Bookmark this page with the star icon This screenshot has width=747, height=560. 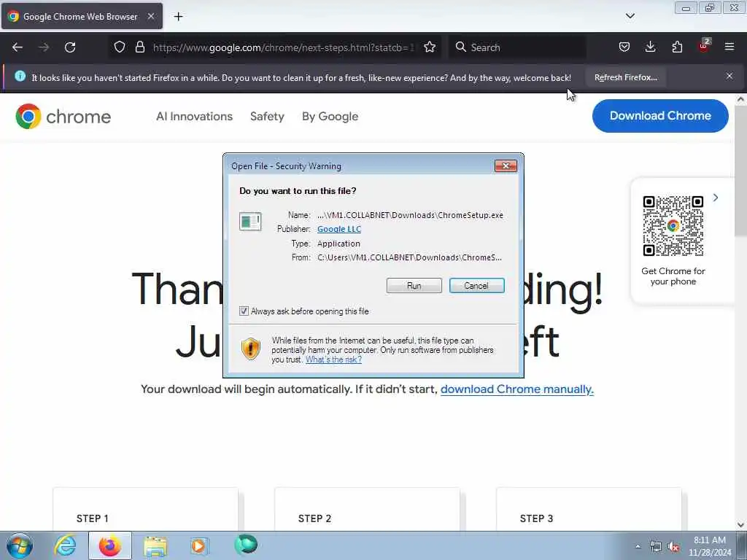click(x=430, y=47)
